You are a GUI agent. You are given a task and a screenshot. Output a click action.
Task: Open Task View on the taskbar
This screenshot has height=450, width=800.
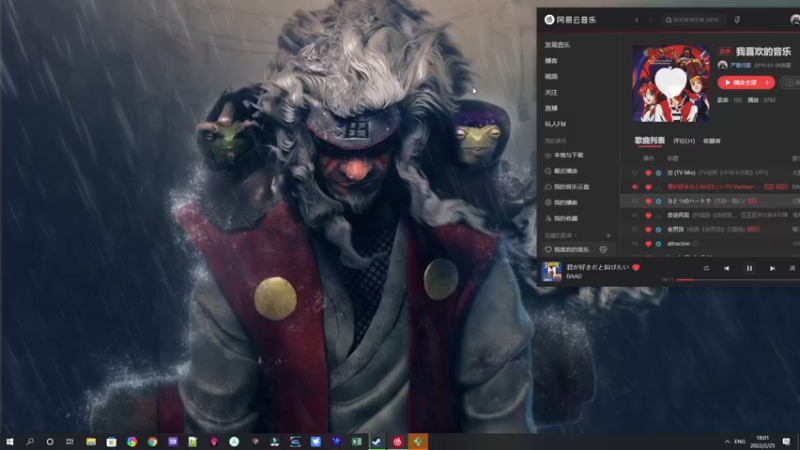[70, 442]
